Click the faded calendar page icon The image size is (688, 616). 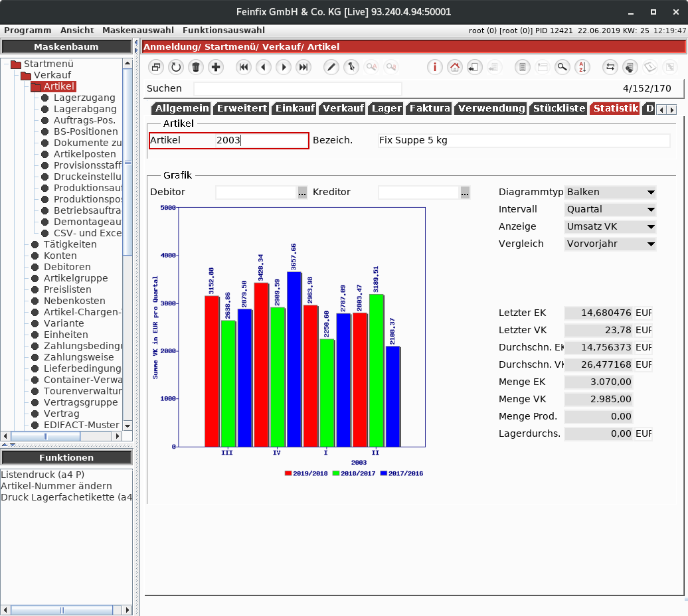(543, 67)
